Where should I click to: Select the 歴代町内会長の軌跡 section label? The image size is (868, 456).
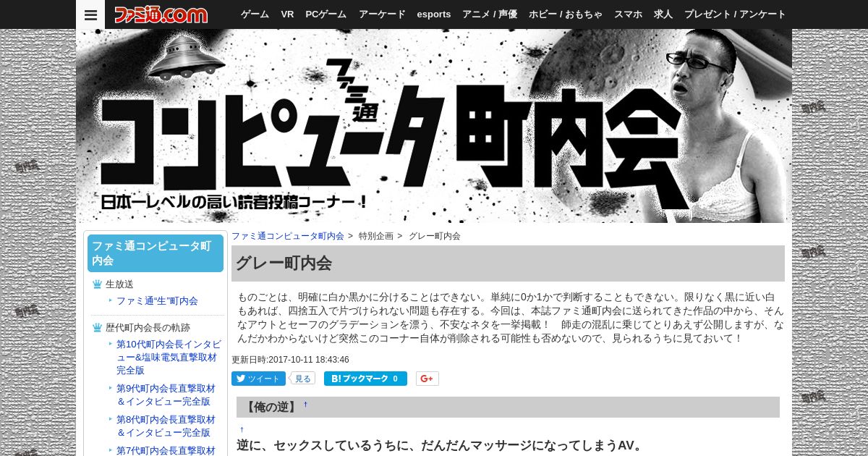tap(148, 328)
